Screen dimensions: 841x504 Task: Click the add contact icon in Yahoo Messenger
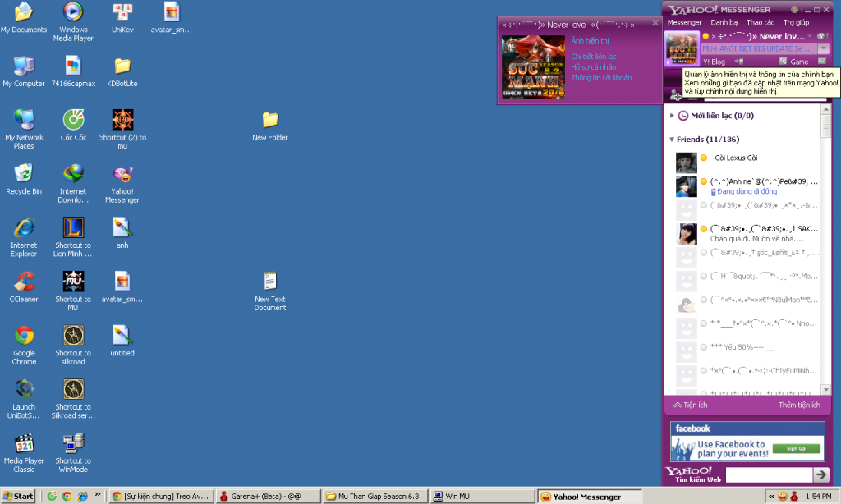tap(675, 96)
